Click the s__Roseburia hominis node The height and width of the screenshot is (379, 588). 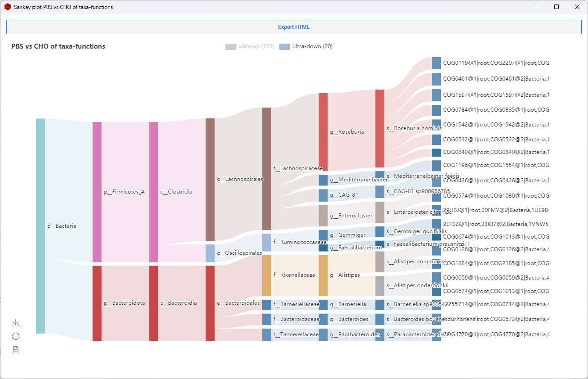[x=380, y=128]
